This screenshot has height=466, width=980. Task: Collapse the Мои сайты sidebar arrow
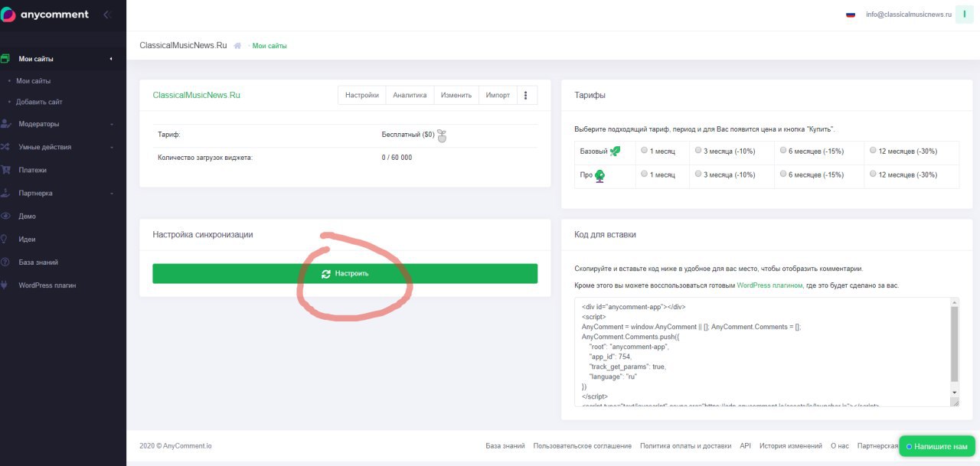click(x=111, y=59)
